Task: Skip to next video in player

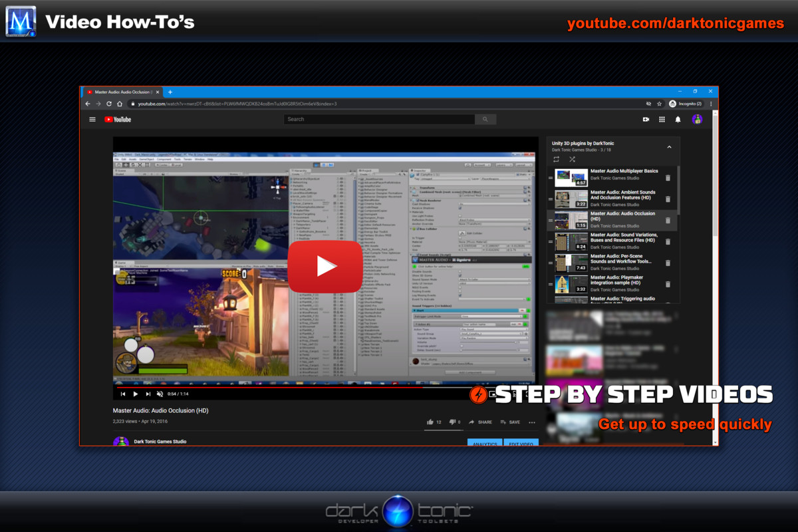Action: point(148,394)
